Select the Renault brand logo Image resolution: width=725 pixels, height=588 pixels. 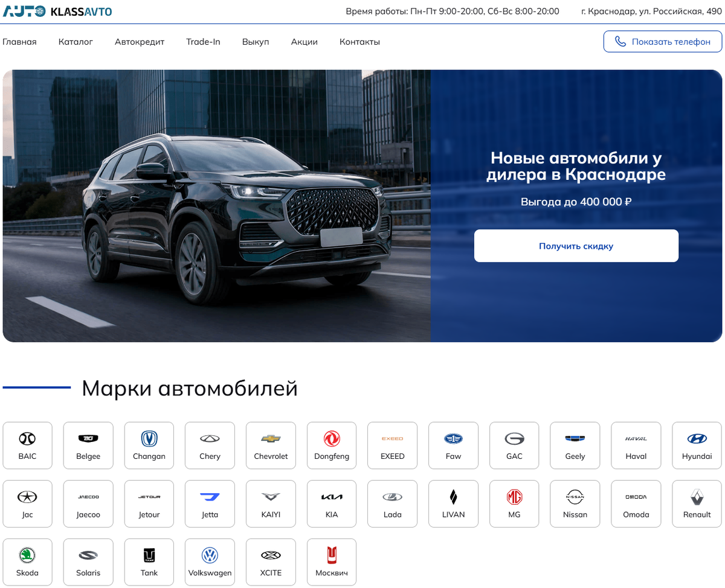pyautogui.click(x=697, y=497)
